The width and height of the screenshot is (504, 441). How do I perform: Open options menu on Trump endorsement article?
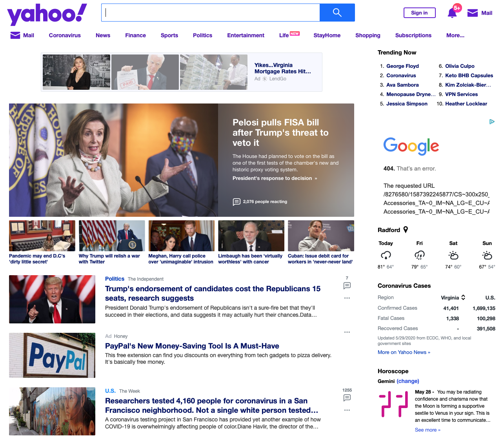click(347, 298)
